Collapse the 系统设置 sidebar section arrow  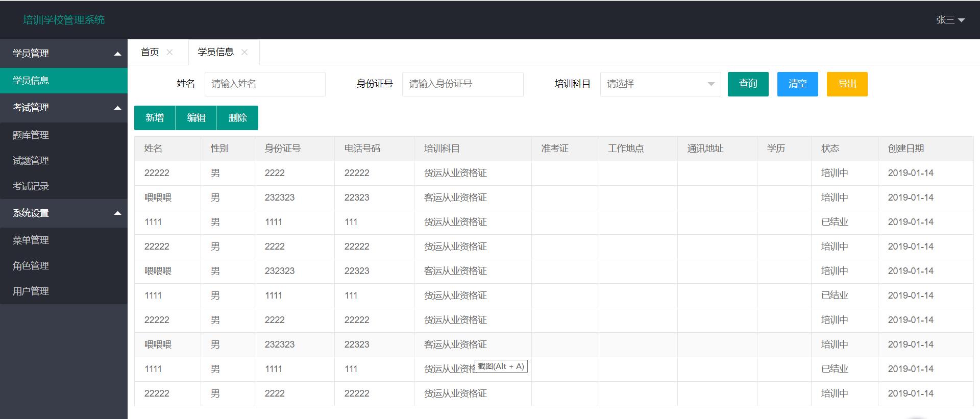tap(117, 213)
